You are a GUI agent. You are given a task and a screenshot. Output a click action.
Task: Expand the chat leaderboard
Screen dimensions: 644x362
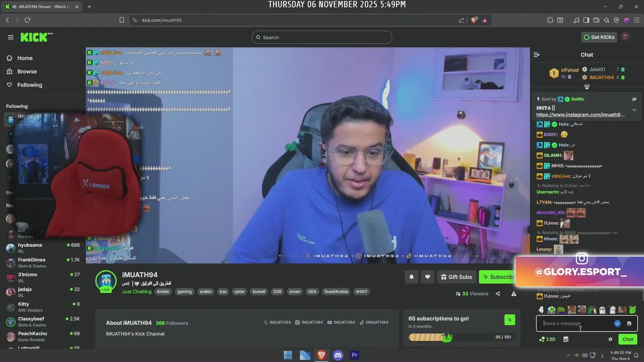coord(587,87)
